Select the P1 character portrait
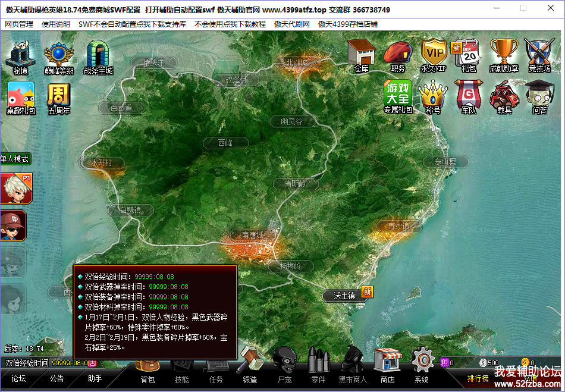Viewport: 565px width, 392px height. coord(14,189)
